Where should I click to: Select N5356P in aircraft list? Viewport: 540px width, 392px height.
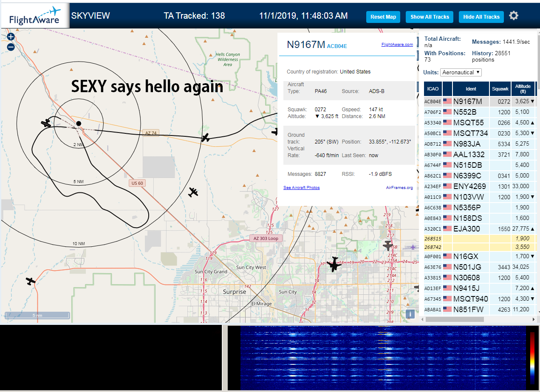pyautogui.click(x=480, y=208)
